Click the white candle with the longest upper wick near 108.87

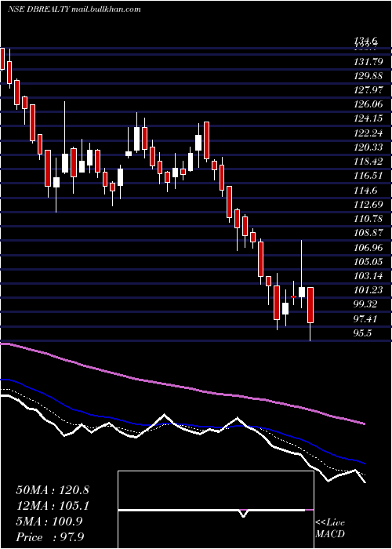coord(302,292)
